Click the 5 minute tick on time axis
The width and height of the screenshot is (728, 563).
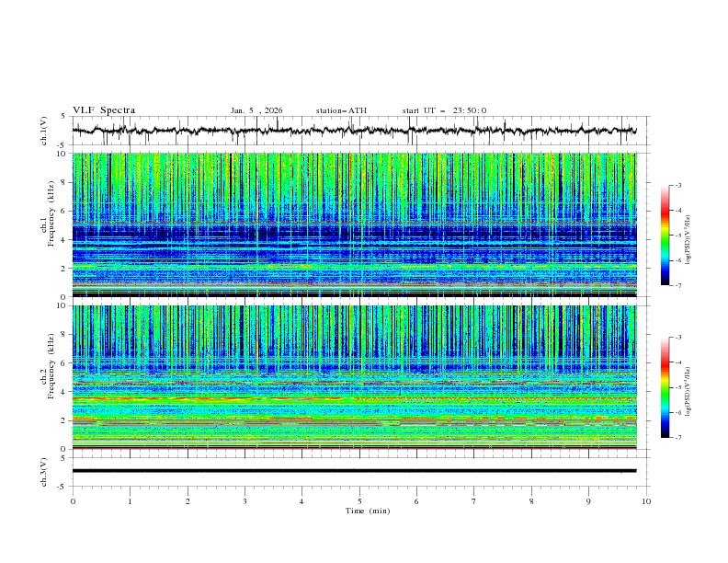[359, 500]
